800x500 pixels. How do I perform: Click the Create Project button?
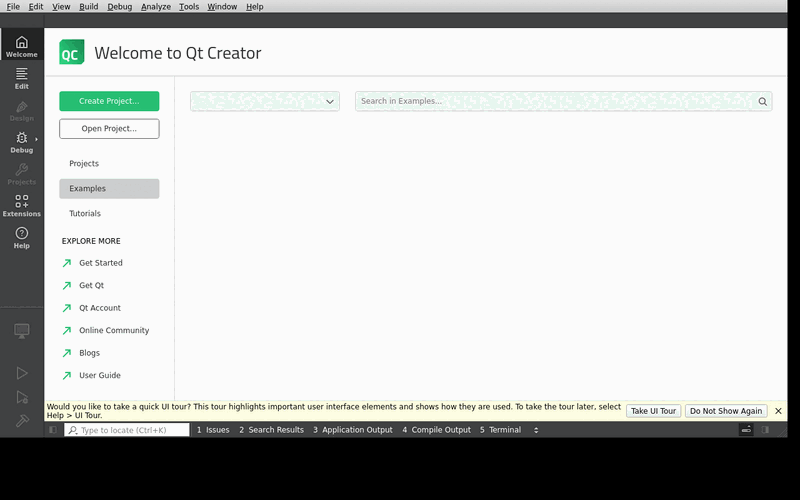coord(109,101)
